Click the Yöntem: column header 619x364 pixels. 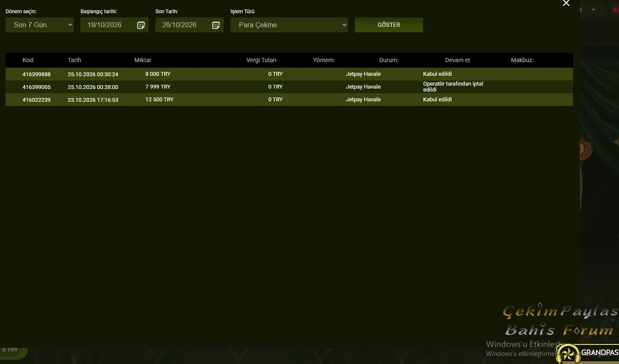[324, 60]
